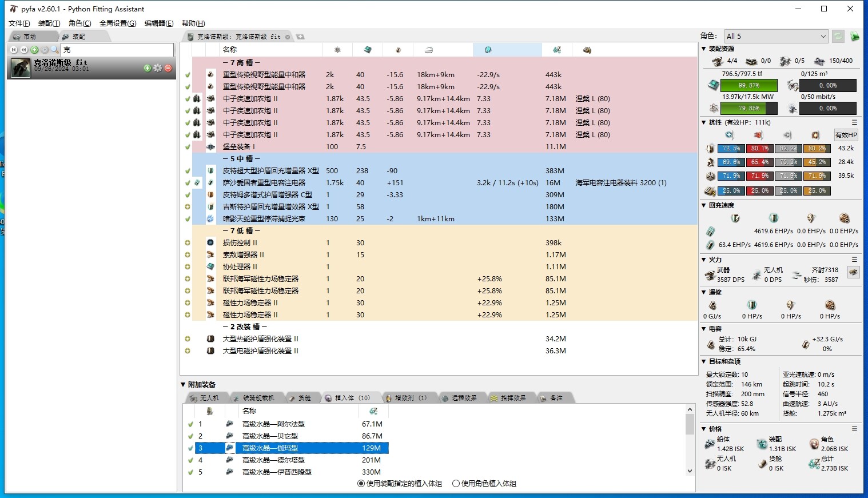
Task: Click the 99.87% CPU usage bar
Action: (748, 86)
